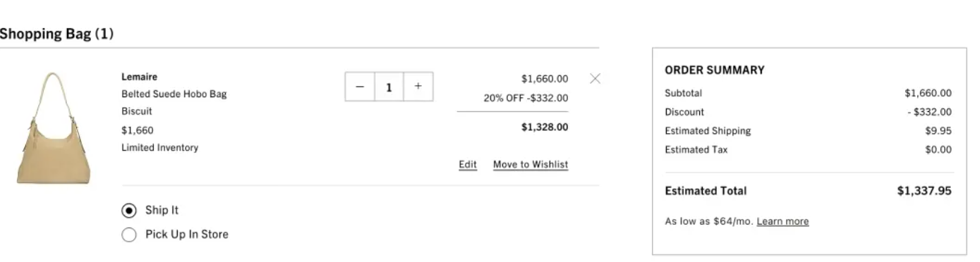
Task: Click the quantity number field
Action: (x=389, y=87)
